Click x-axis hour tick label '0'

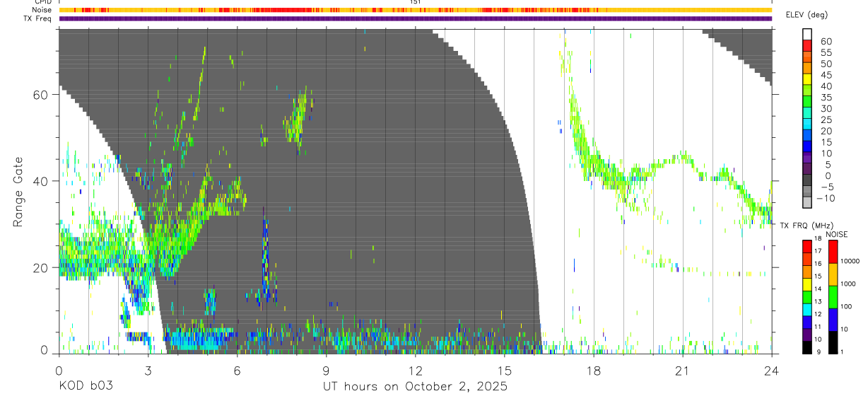[59, 371]
